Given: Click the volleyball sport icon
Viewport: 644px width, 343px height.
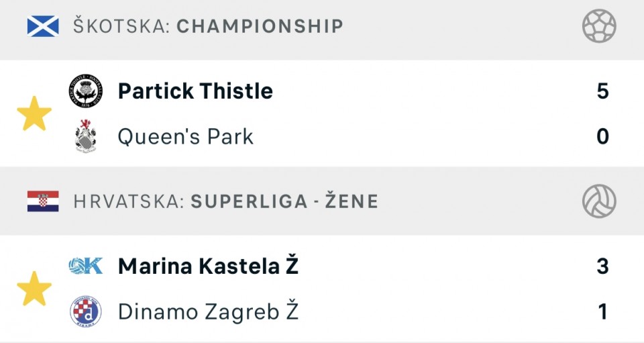Looking at the screenshot, I should coord(599,201).
